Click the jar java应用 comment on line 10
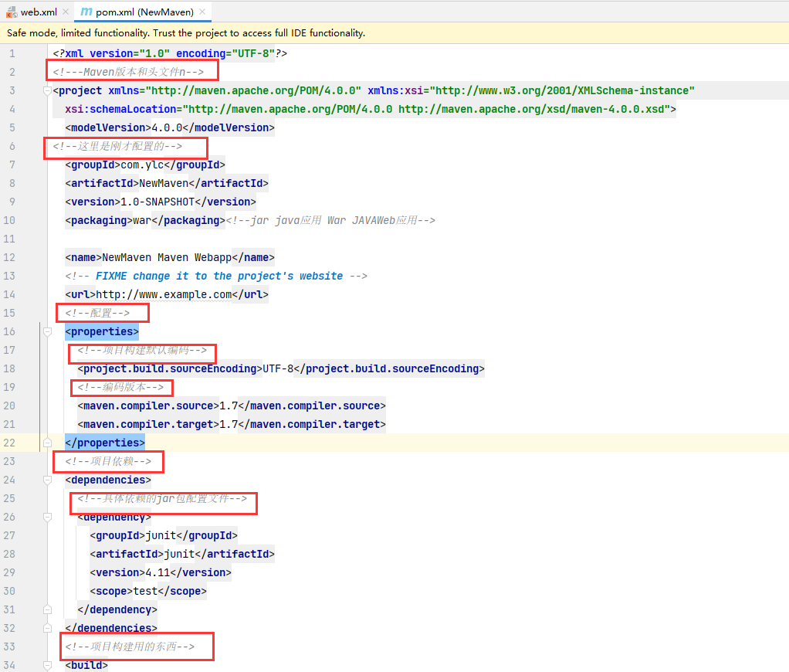Image resolution: width=789 pixels, height=672 pixels. click(x=330, y=220)
